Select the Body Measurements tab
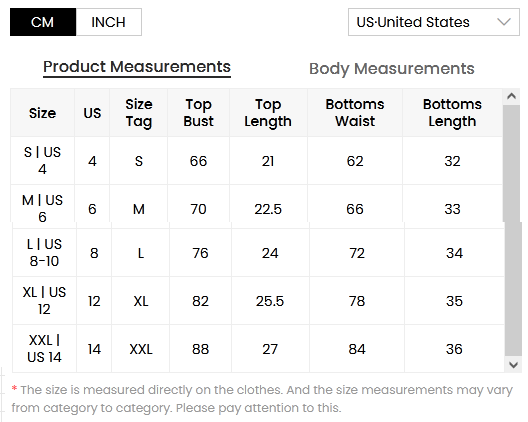Image resolution: width=528 pixels, height=422 pixels. pyautogui.click(x=392, y=69)
